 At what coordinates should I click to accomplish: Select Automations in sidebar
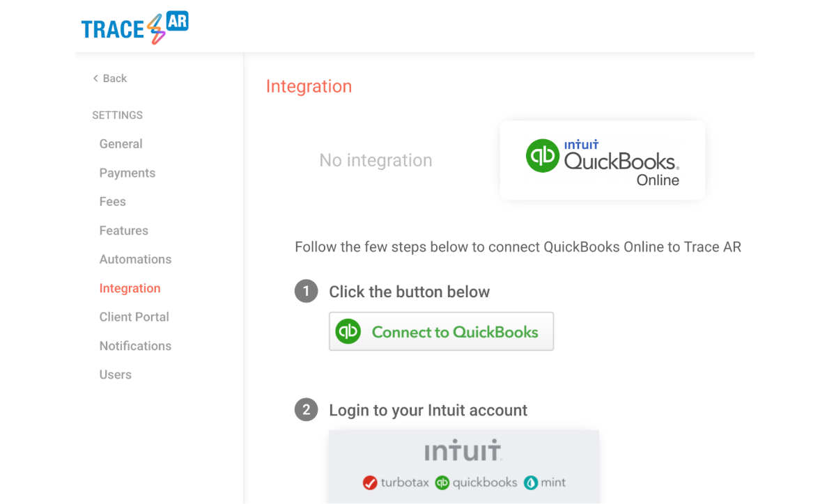135,259
